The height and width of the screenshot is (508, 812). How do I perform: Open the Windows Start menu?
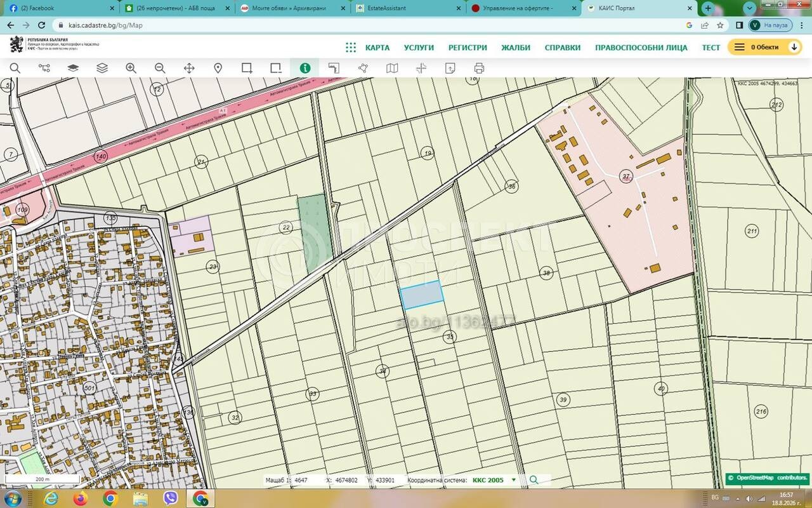(x=14, y=498)
